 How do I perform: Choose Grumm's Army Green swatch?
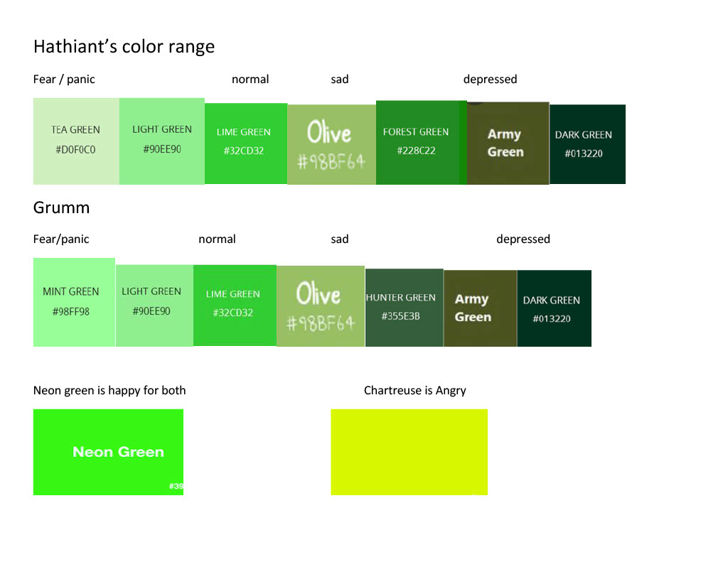(x=481, y=308)
